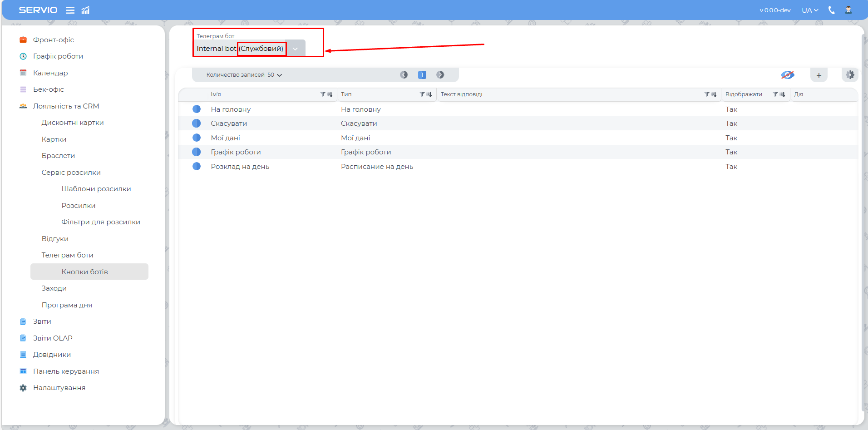Open the statistics chart icon in header

[85, 10]
